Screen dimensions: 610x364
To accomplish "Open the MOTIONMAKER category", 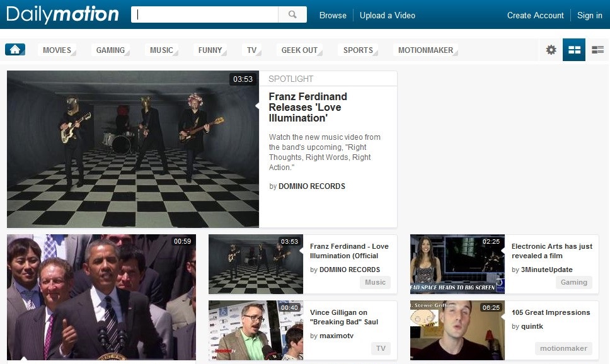I will click(425, 50).
